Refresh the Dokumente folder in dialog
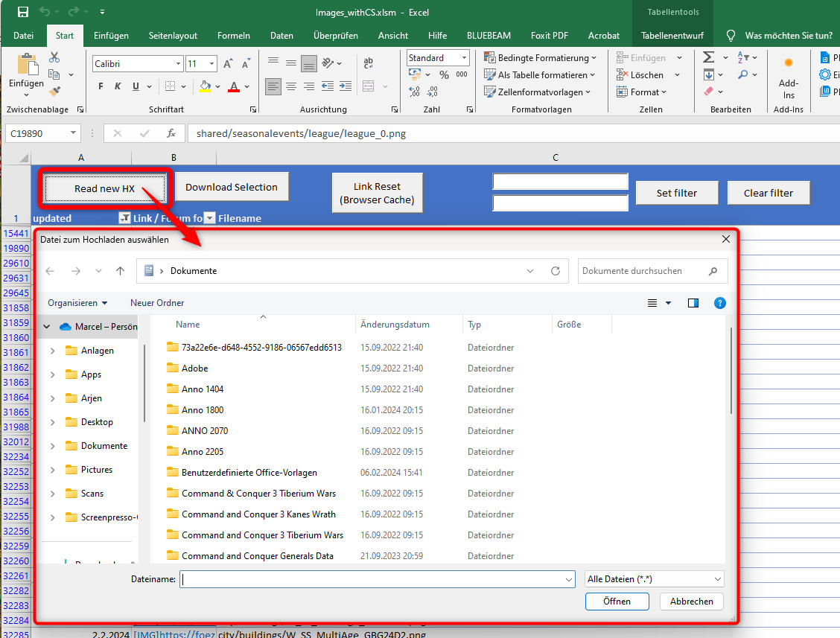The image size is (840, 638). click(x=555, y=271)
